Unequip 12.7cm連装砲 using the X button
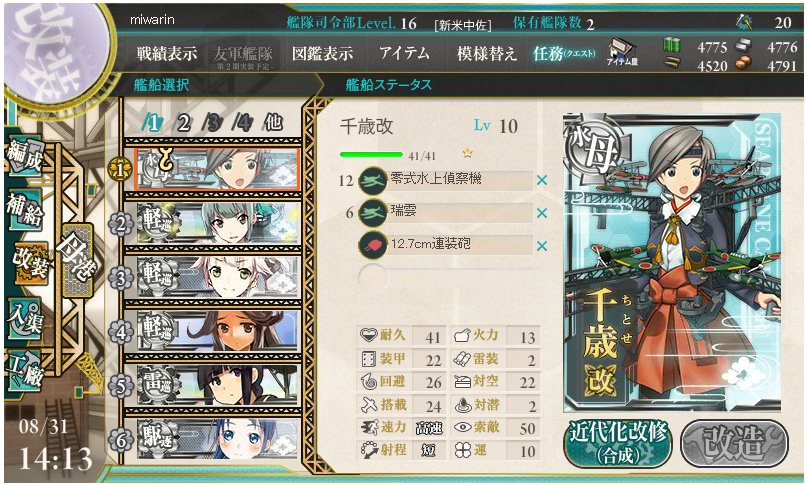 coord(541,246)
